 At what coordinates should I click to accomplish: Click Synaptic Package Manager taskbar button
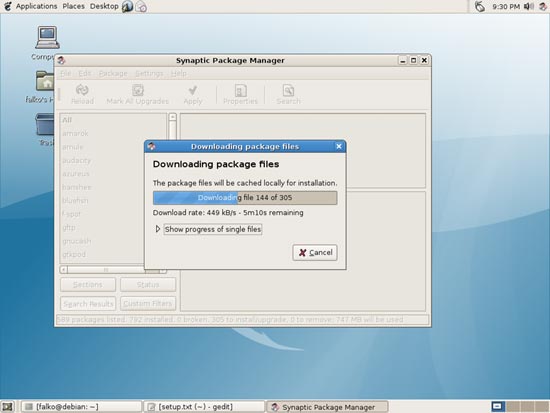[x=327, y=407]
